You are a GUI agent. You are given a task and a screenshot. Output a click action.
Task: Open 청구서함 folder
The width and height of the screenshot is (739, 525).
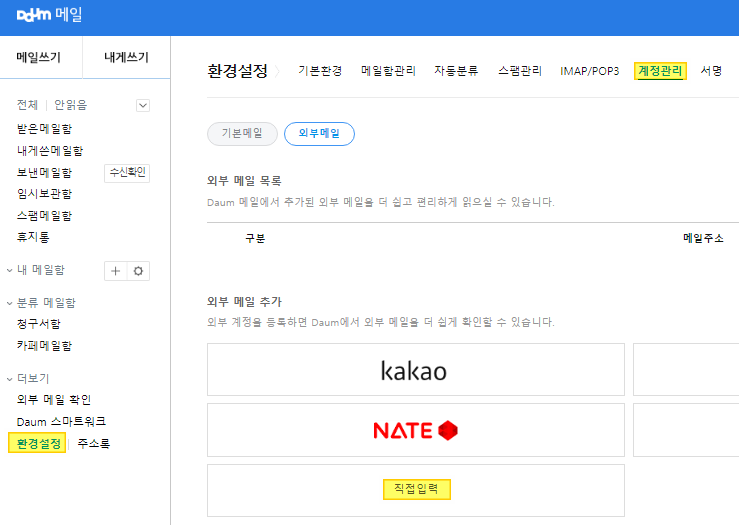tap(39, 324)
